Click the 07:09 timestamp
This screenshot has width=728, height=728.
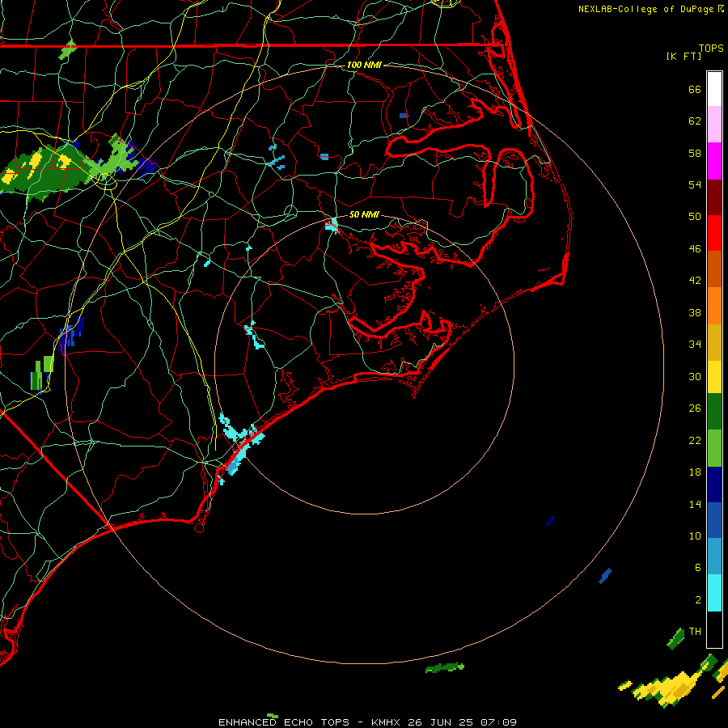tap(497, 722)
